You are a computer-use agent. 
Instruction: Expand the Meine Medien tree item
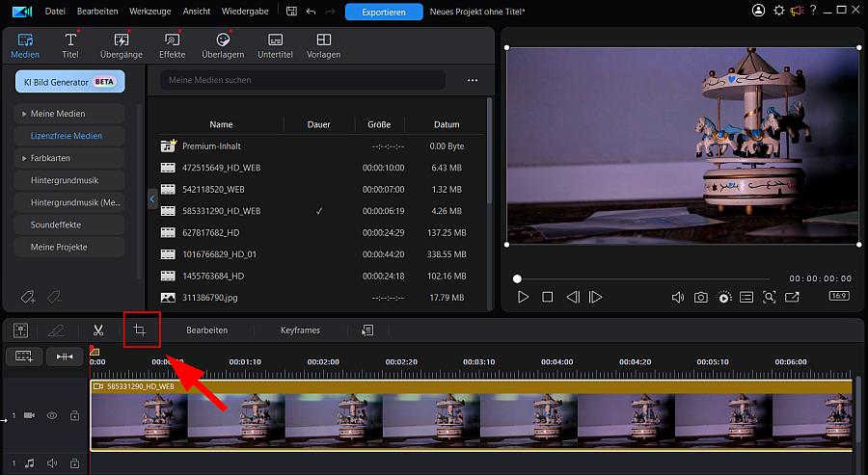[x=23, y=114]
